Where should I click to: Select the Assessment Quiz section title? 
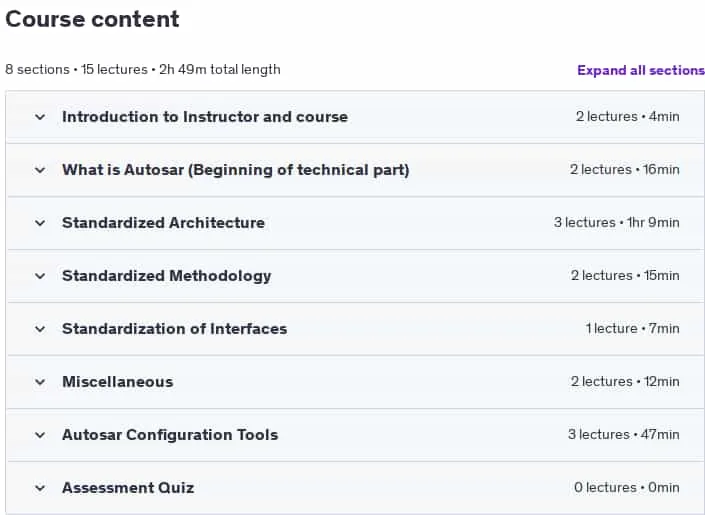click(x=128, y=488)
